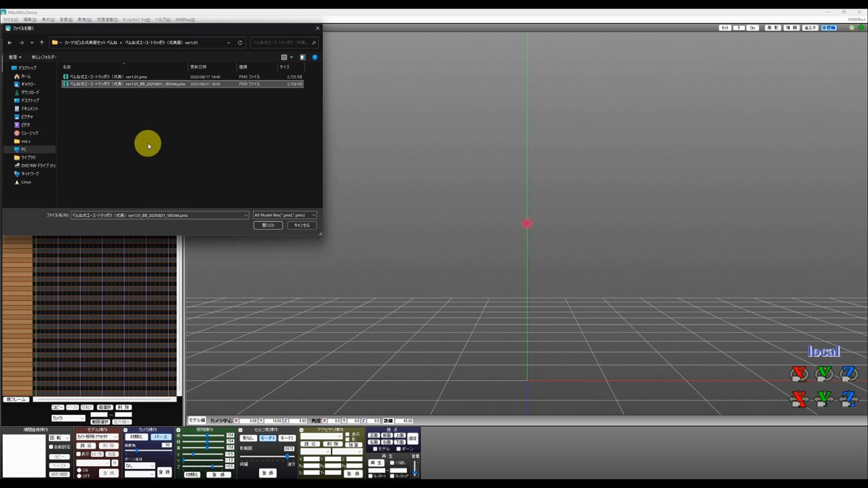Click the green move view icon
The image size is (868, 488).
click(862, 28)
